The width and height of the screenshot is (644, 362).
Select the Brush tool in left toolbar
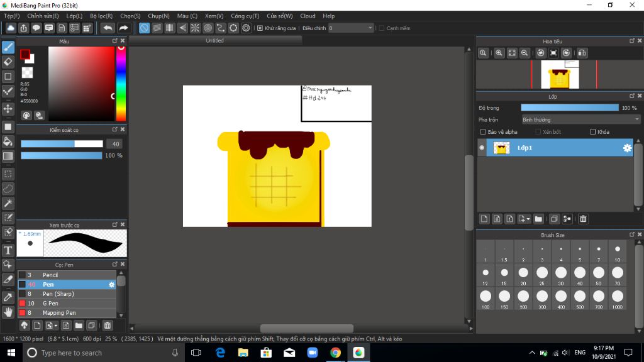(x=8, y=47)
